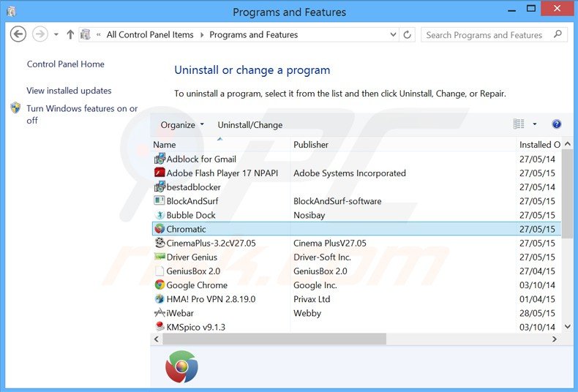Select Google Chrome program icon
Screen dimensions: 578x392
[x=159, y=284]
